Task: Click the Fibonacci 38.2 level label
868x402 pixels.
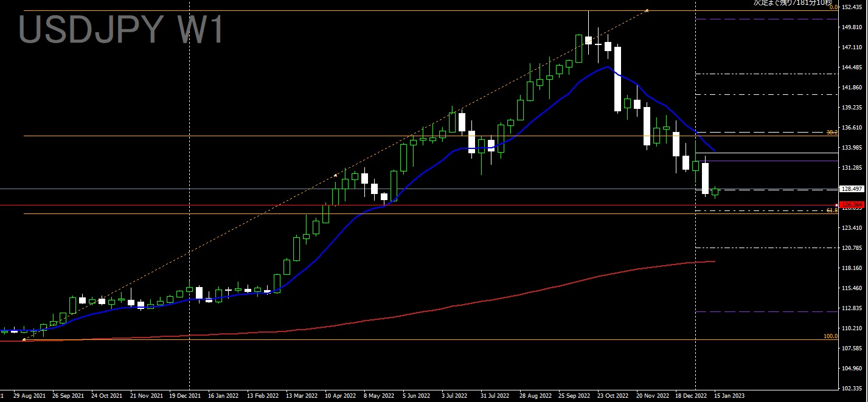Action: [x=832, y=132]
